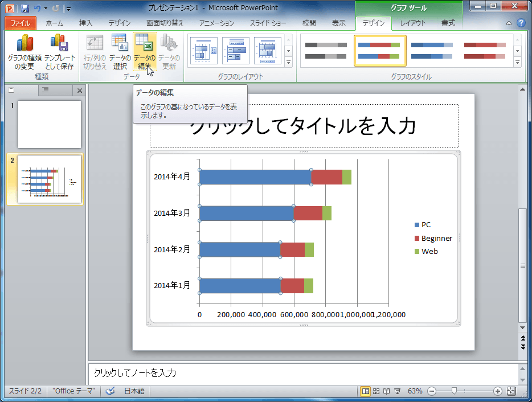Choose the third chart layout thumbnail
Image resolution: width=532 pixels, height=402 pixels.
tap(267, 51)
